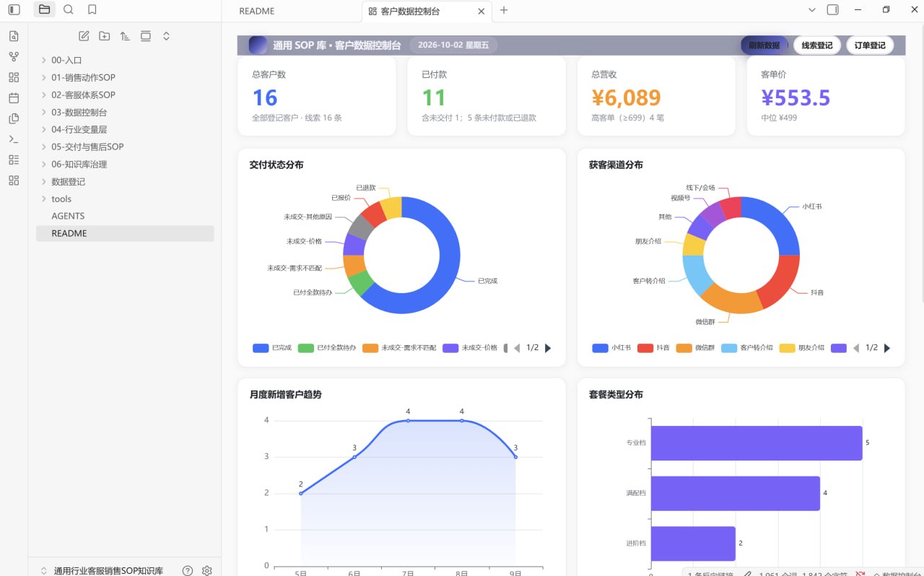The image size is (924, 576).
Task: Toggle the 小红书 legend entry in channel chart
Action: (x=611, y=348)
